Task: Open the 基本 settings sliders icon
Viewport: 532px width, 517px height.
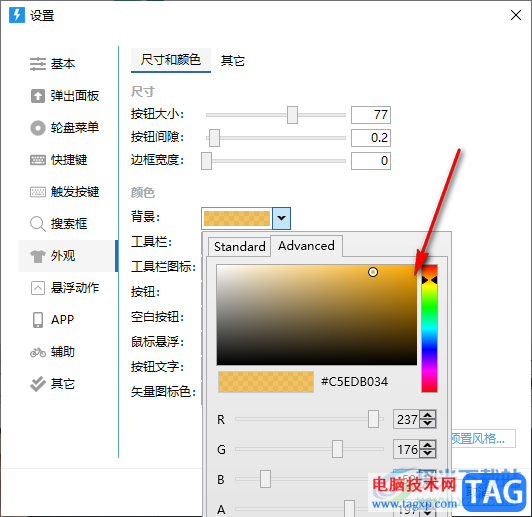Action: click(x=38, y=64)
